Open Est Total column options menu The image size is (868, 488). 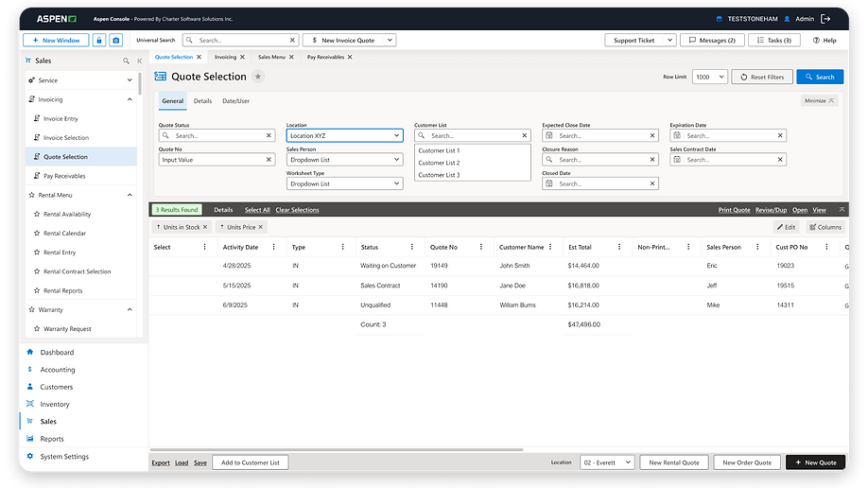tap(619, 247)
